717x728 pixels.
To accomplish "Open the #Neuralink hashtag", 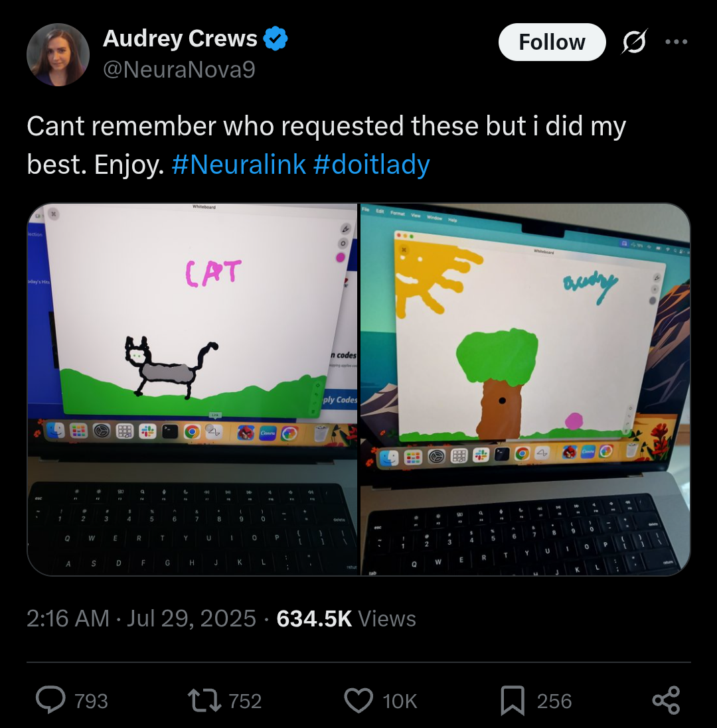I will pos(239,165).
